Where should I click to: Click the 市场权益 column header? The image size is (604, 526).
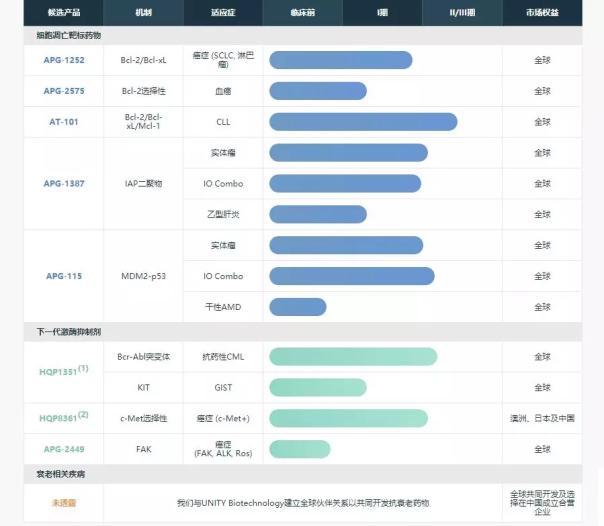[542, 13]
